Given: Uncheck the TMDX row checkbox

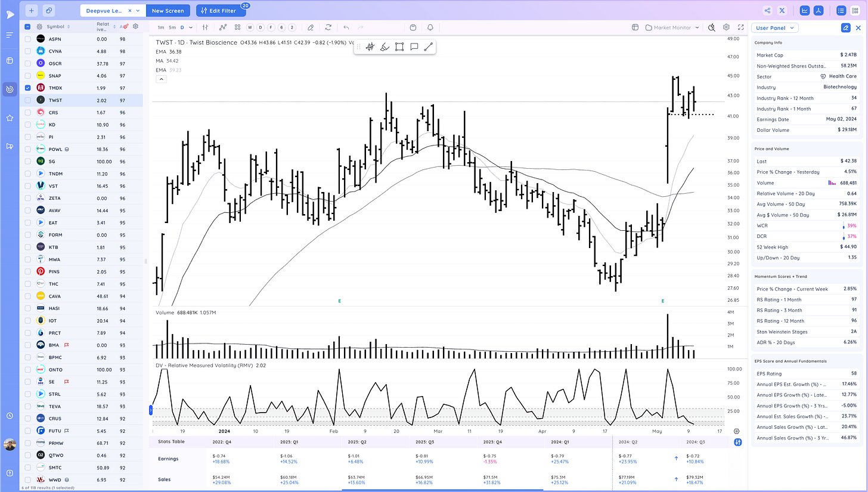Looking at the screenshot, I should pyautogui.click(x=27, y=88).
